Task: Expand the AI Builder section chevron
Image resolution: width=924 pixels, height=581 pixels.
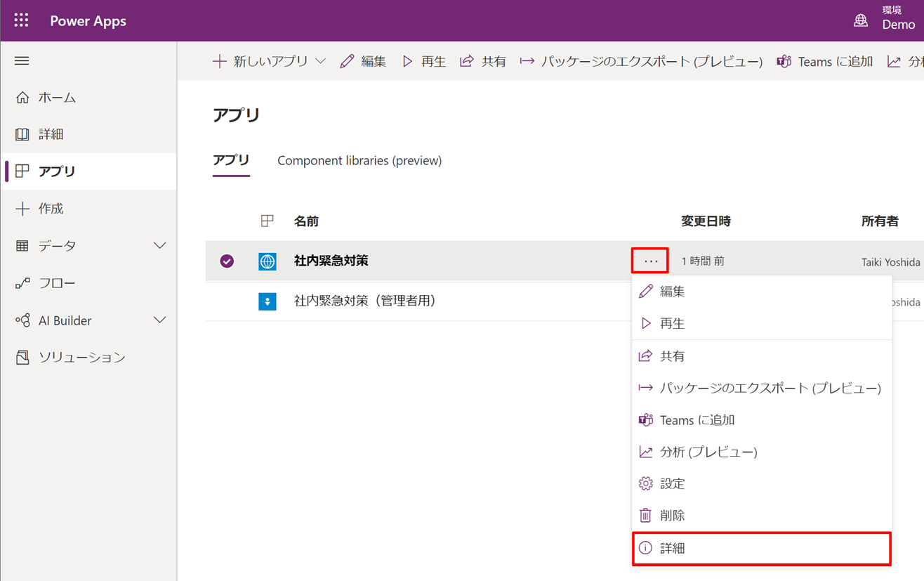Action: click(160, 320)
